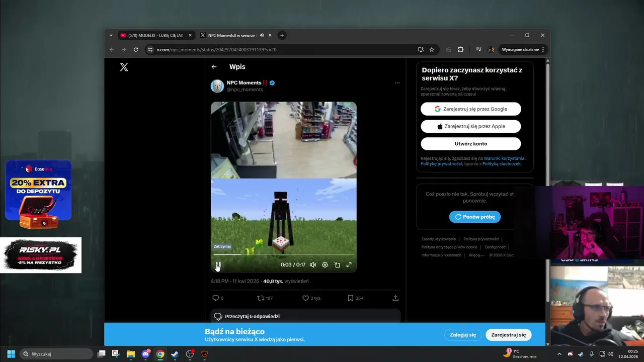Open Steam from the taskbar
Viewport: 644px width, 362px height.
[175, 354]
